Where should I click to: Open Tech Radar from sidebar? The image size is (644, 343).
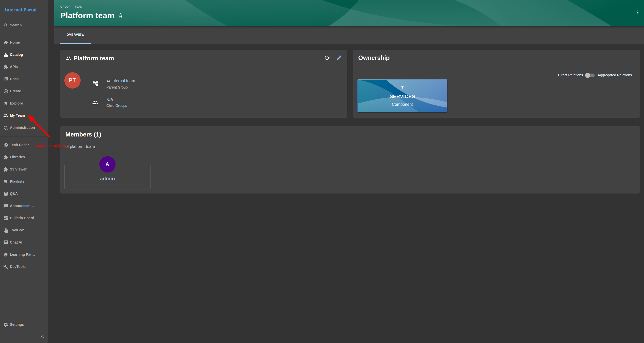coord(19,145)
